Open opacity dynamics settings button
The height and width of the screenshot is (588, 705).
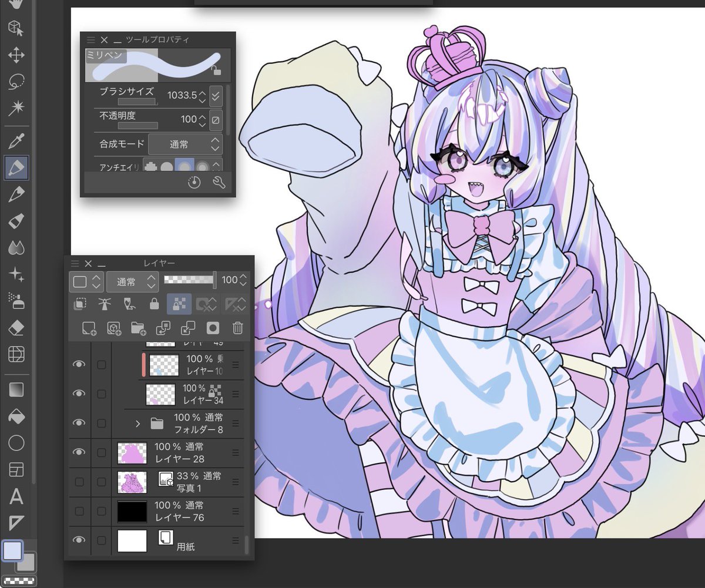216,120
